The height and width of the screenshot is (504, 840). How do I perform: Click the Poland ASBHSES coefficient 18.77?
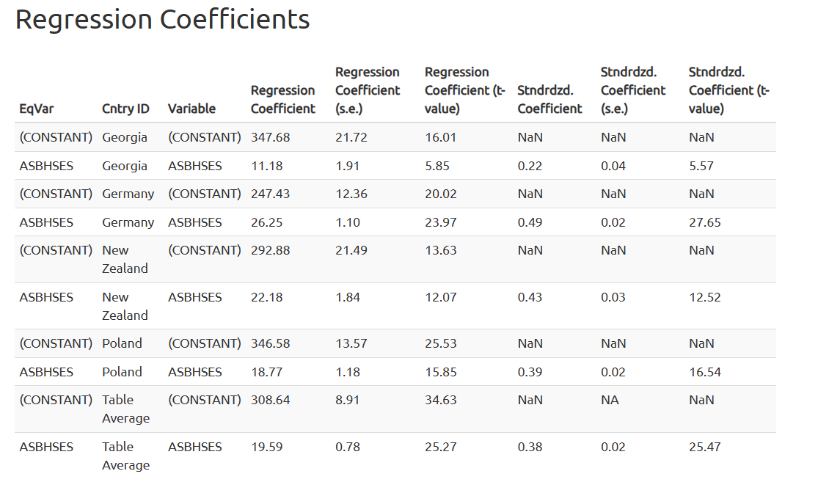click(x=266, y=372)
